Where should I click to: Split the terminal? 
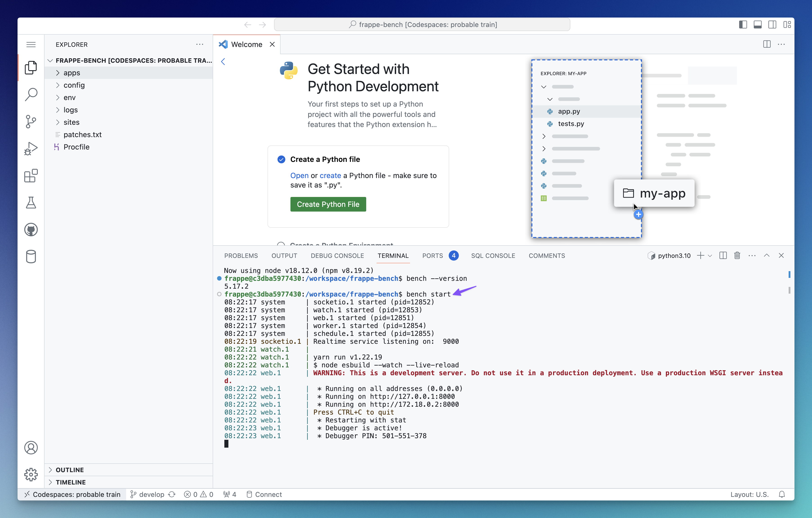click(723, 255)
